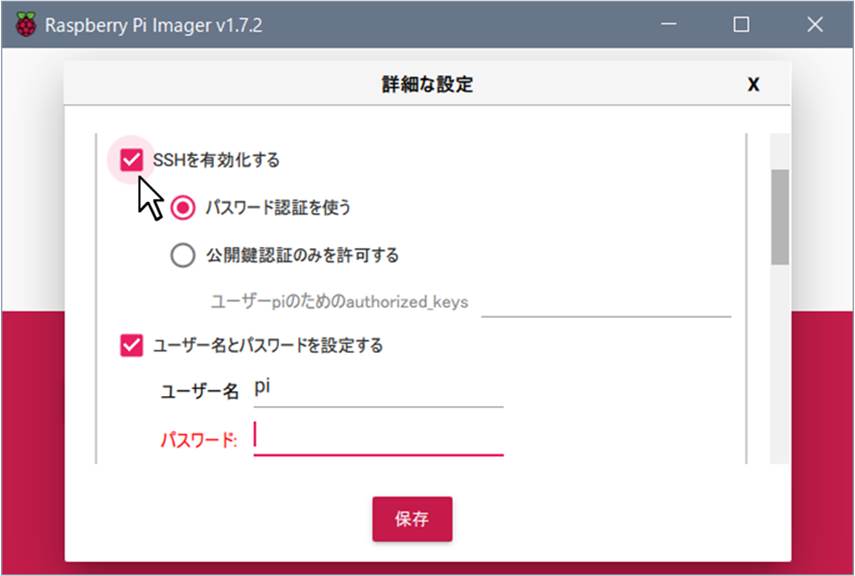The image size is (855, 576).
Task: Uncheck the SSHを有効化する checkbox
Action: tap(131, 160)
